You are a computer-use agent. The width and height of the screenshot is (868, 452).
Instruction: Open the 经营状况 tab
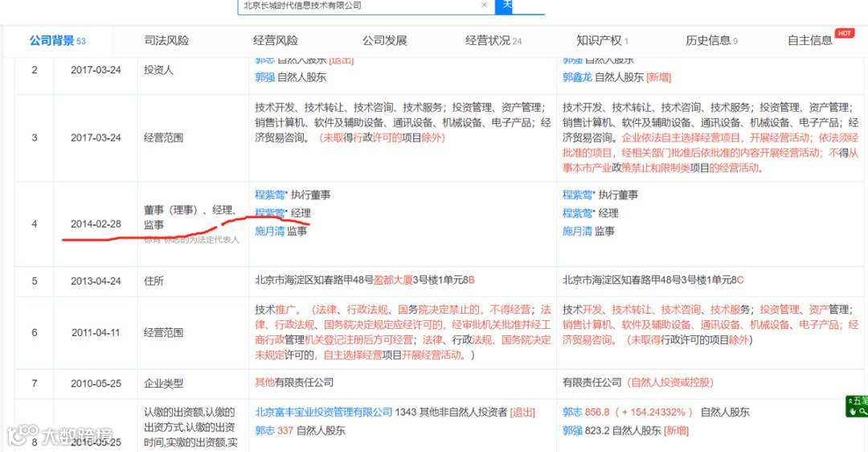pyautogui.click(x=493, y=40)
